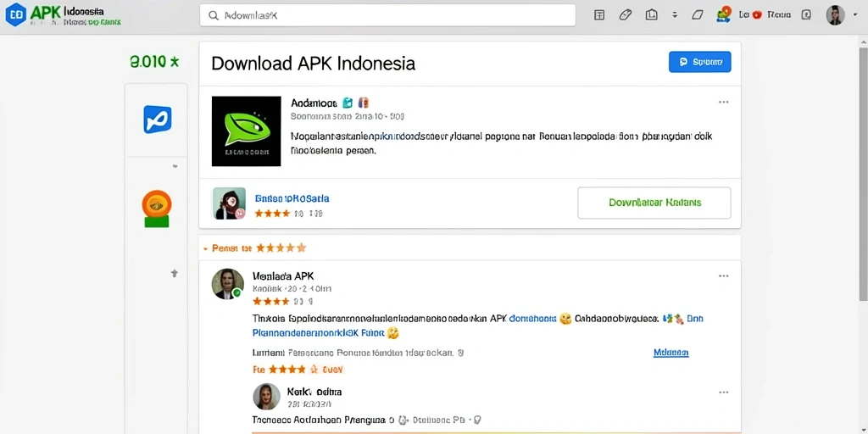Image resolution: width=868 pixels, height=434 pixels.
Task: Expand the small chevron in left sidebar
Action: [175, 165]
